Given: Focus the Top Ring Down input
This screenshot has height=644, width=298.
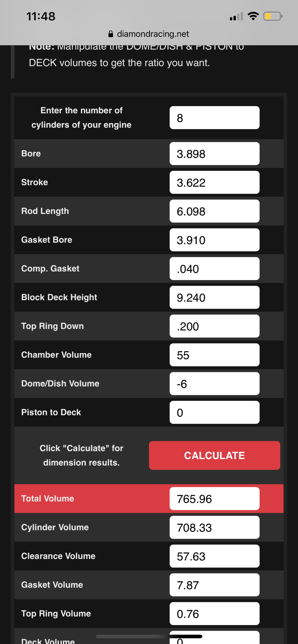Looking at the screenshot, I should 214,326.
